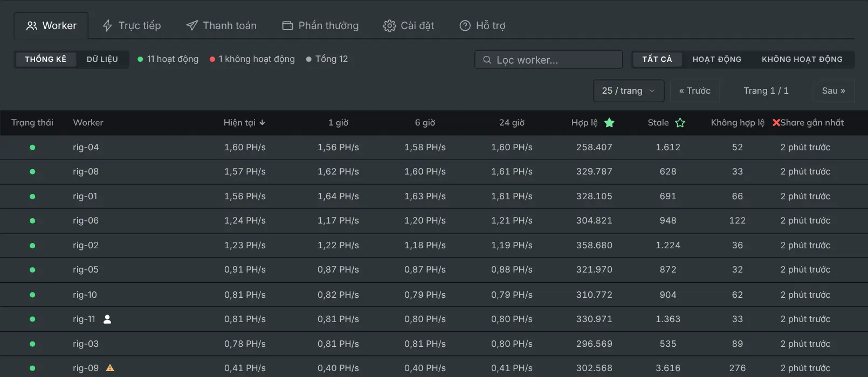This screenshot has width=868, height=377.
Task: Select the rig-09 worker name
Action: point(86,368)
